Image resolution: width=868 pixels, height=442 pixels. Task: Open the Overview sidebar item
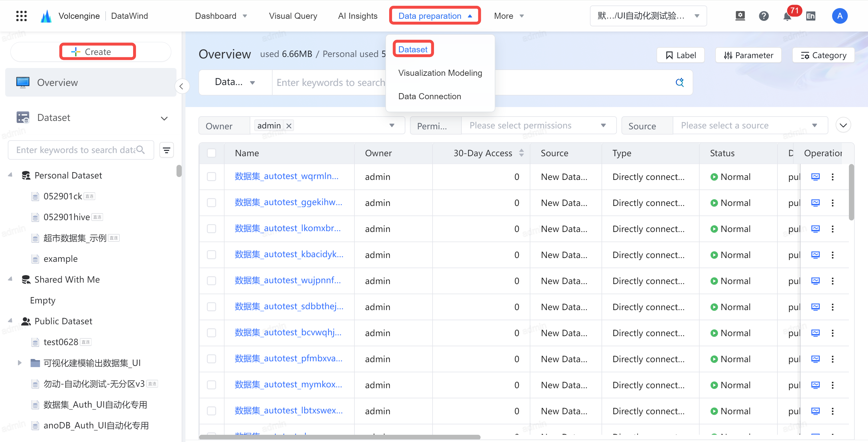pyautogui.click(x=91, y=82)
